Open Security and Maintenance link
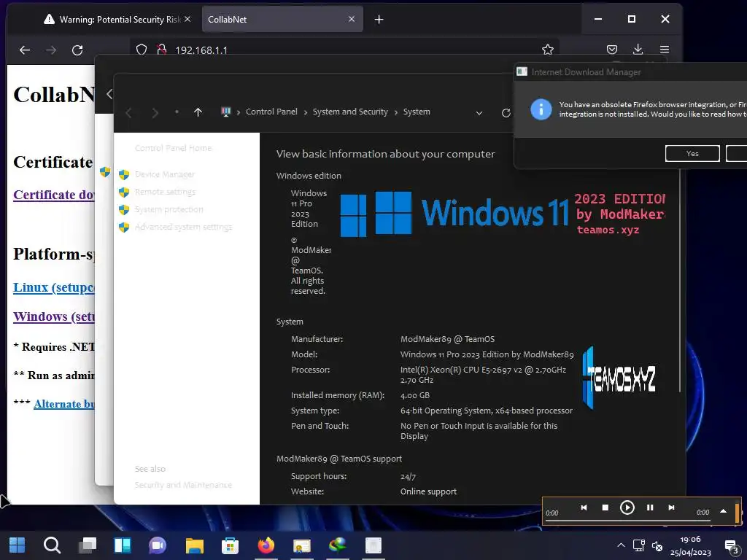This screenshot has height=560, width=747. [183, 485]
